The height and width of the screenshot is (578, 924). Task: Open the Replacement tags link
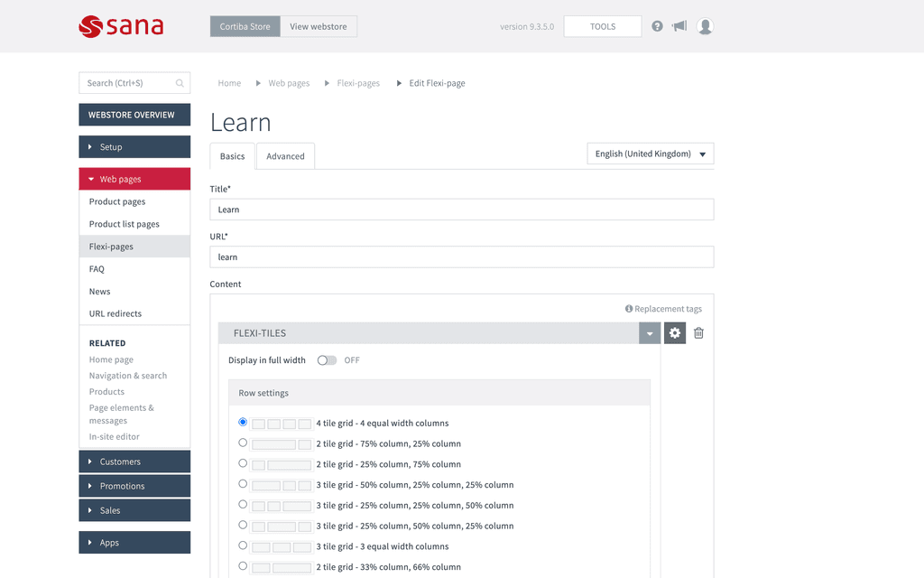click(669, 309)
